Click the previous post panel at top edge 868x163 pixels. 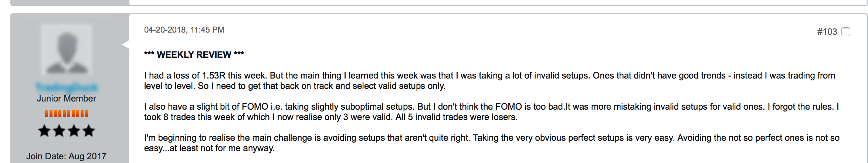pos(439,3)
